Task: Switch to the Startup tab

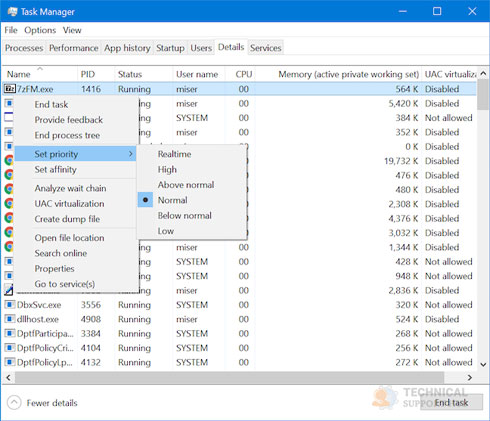Action: tap(170, 48)
